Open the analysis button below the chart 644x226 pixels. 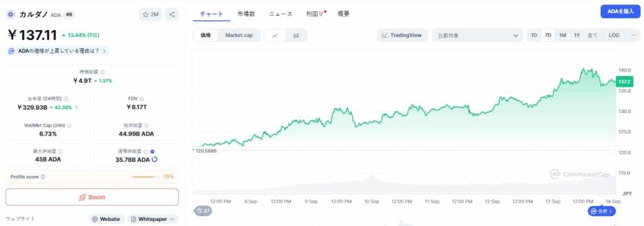602,211
